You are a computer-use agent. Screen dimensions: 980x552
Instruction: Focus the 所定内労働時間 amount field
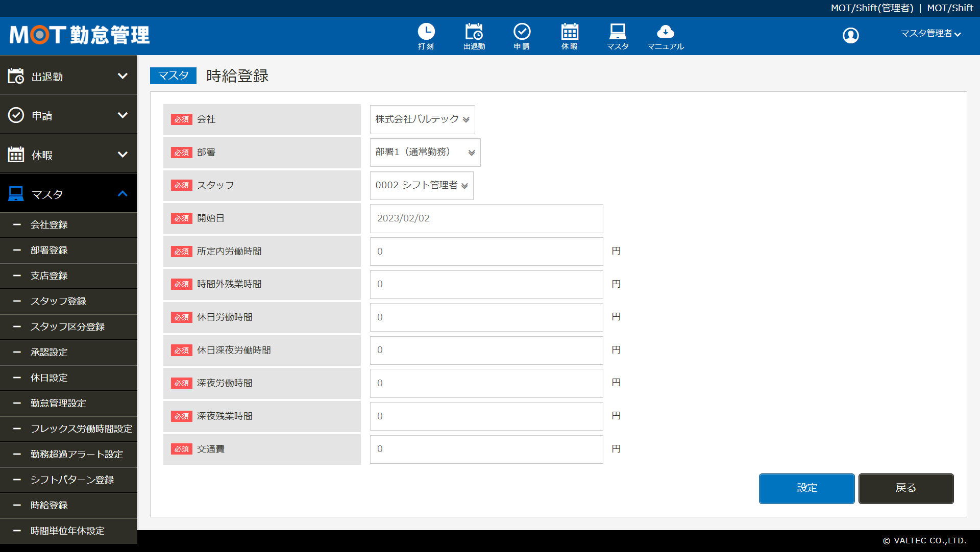486,252
